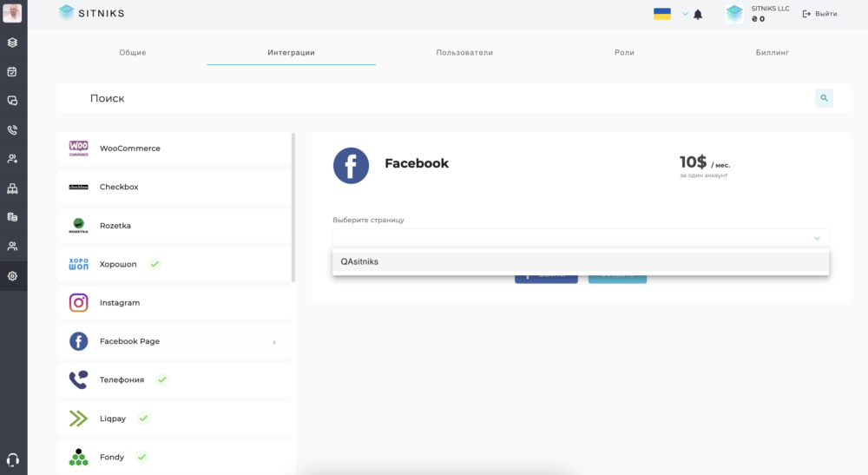The height and width of the screenshot is (475, 868).
Task: Open the Выберите страницу dropdown
Action: (x=581, y=238)
